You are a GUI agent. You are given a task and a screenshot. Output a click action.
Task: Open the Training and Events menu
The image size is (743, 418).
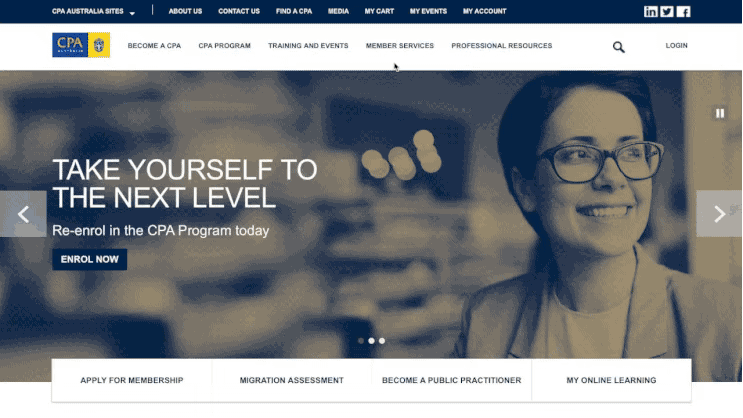[x=308, y=45]
